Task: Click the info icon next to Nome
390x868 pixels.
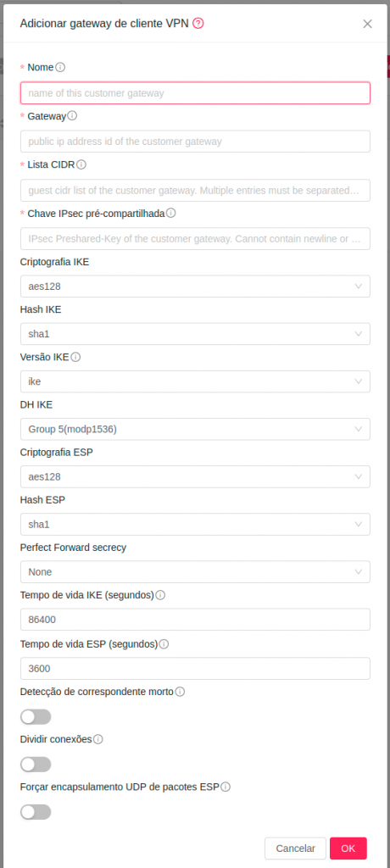Action: (x=60, y=68)
